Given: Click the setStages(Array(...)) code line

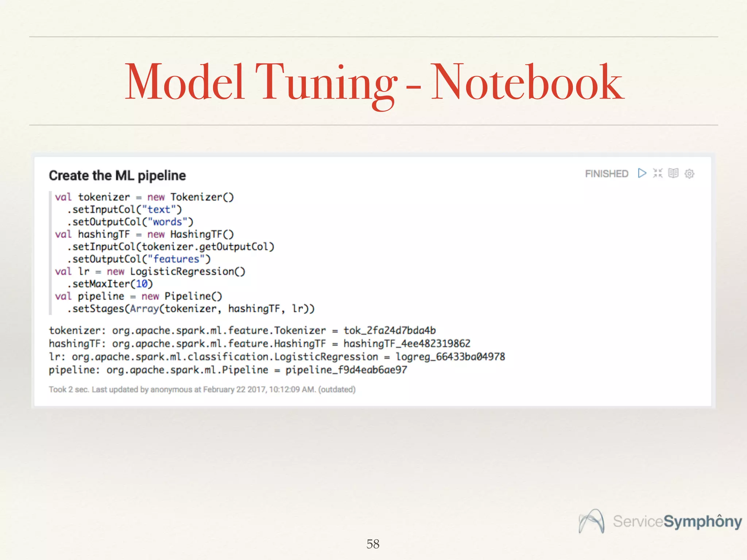Looking at the screenshot, I should pyautogui.click(x=190, y=309).
